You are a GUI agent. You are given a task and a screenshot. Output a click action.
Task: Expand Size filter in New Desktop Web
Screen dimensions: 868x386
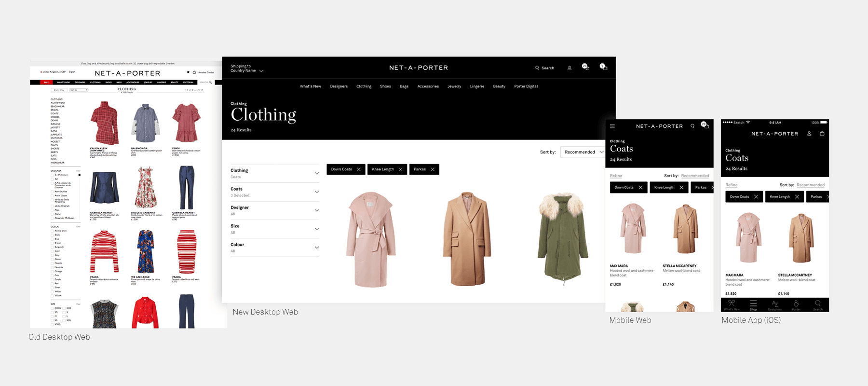pyautogui.click(x=274, y=229)
